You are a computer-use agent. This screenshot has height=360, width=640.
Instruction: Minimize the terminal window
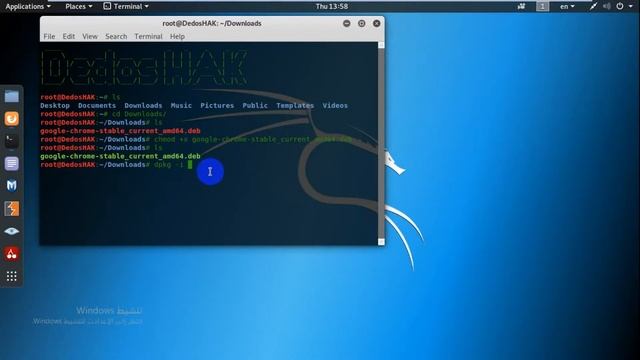point(347,24)
